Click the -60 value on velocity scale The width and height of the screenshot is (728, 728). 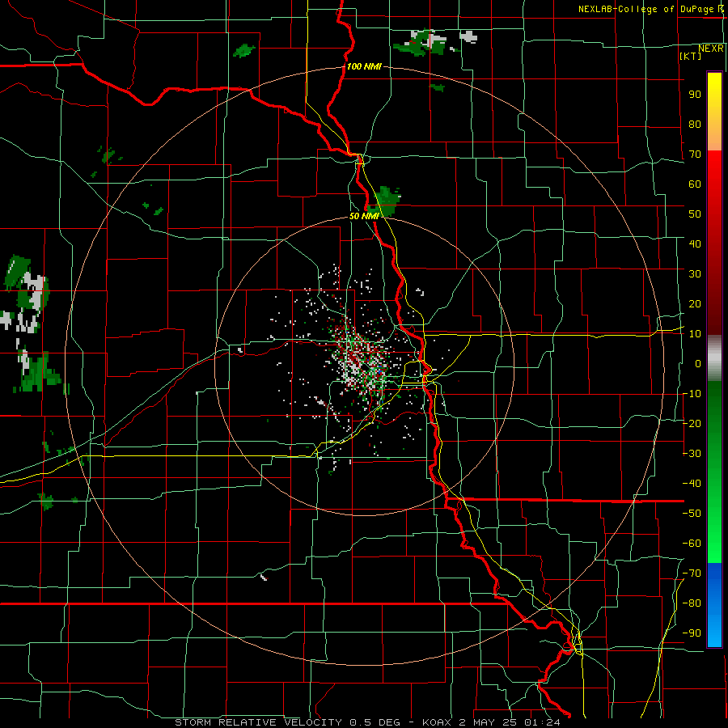[x=692, y=544]
